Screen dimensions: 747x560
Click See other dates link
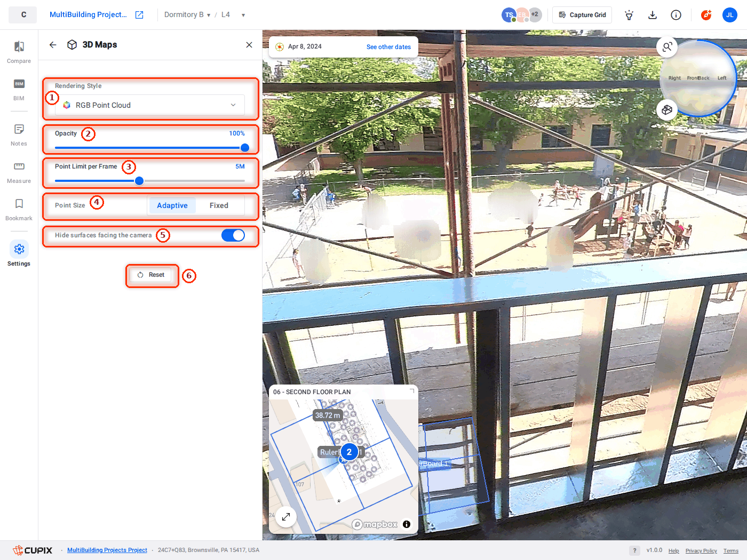(x=388, y=47)
